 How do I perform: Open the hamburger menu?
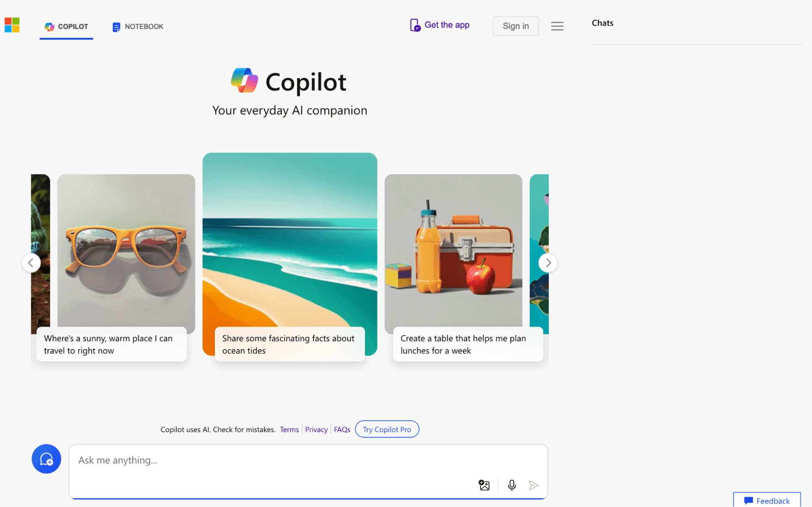click(x=557, y=26)
